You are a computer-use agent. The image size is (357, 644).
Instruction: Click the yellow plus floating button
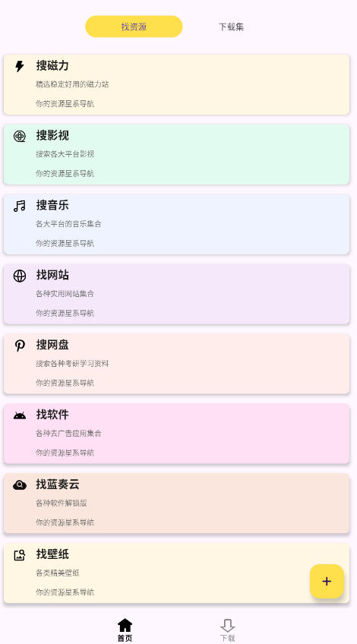click(x=327, y=581)
